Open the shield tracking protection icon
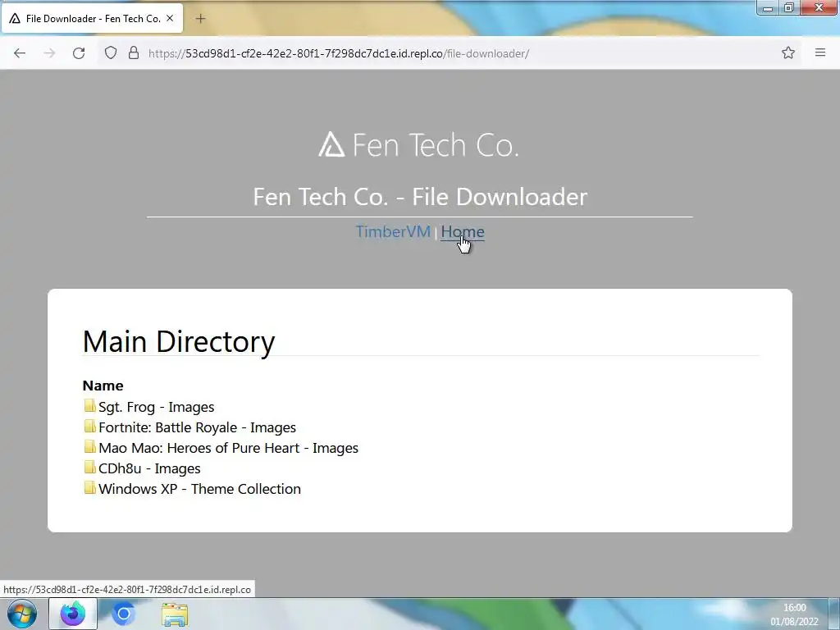 (x=111, y=53)
